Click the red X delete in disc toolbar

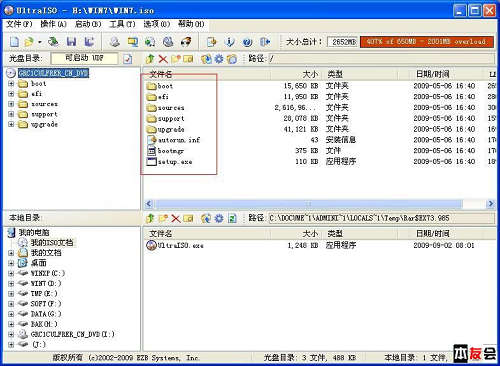pos(163,59)
